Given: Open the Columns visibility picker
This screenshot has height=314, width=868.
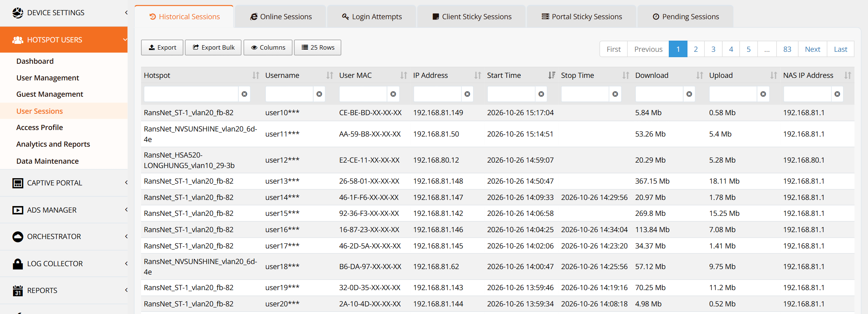Looking at the screenshot, I should pos(268,47).
